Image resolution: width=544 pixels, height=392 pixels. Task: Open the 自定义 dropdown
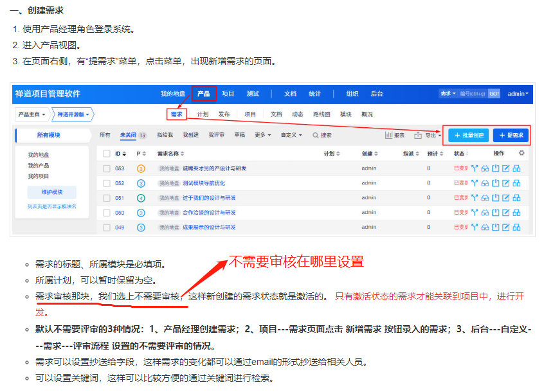coord(291,135)
